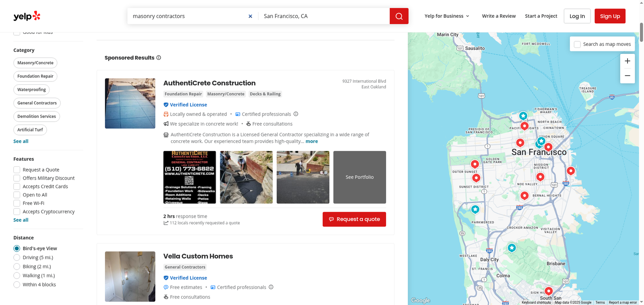The height and width of the screenshot is (305, 644).
Task: Filter by Waterproofing category
Action: point(31,90)
